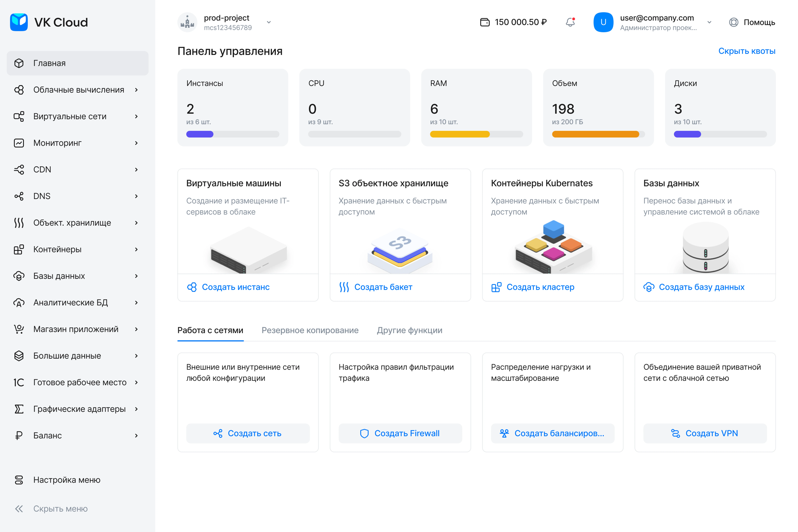Click the virtual machine server illustration
This screenshot has height=532, width=798.
click(x=248, y=250)
